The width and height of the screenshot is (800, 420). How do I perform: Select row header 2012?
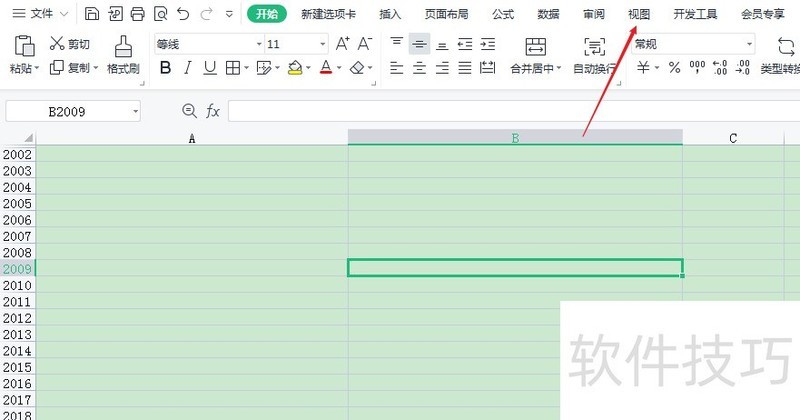17,318
